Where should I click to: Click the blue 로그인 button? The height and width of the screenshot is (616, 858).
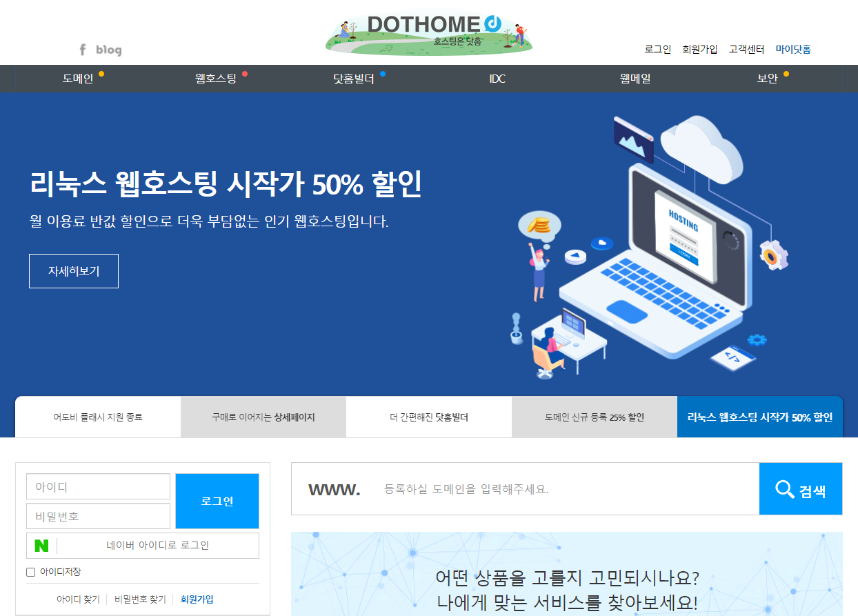click(217, 501)
